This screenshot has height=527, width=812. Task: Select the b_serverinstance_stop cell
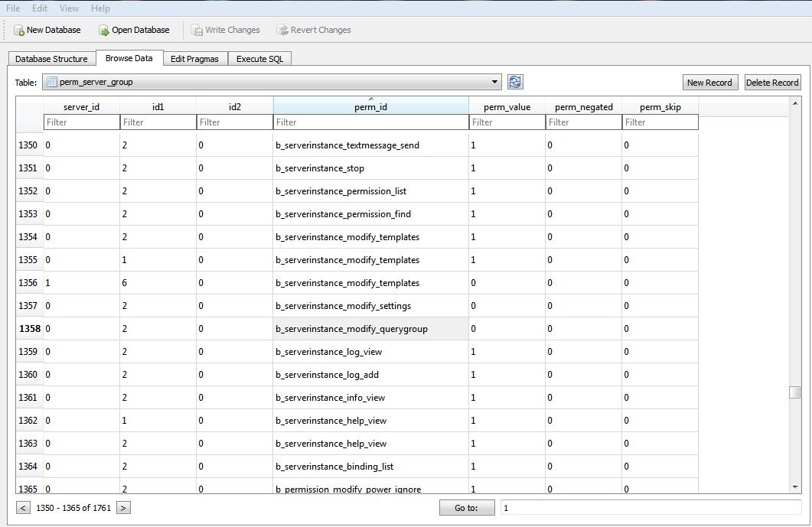[370, 168]
